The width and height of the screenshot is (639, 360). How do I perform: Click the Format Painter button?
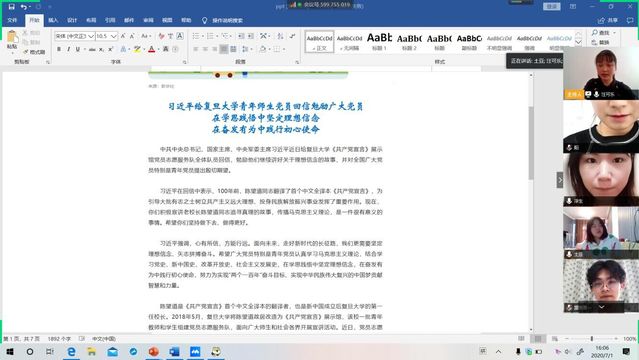[34, 52]
